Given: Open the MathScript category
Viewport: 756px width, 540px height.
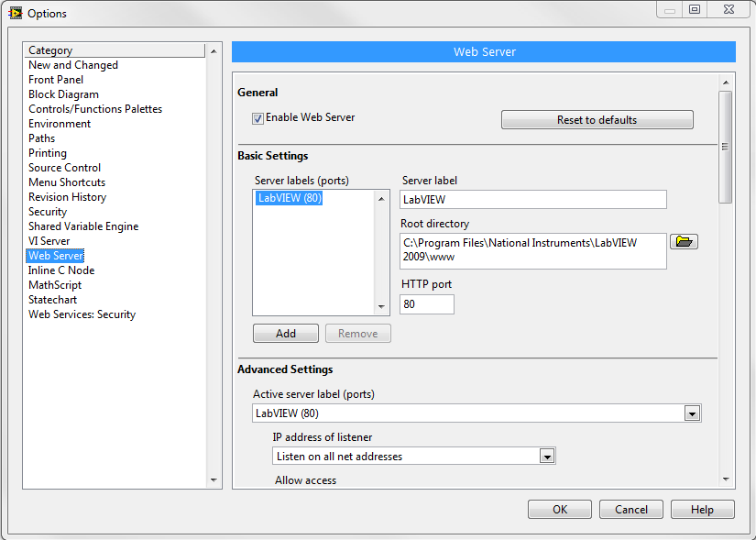Looking at the screenshot, I should [x=55, y=285].
